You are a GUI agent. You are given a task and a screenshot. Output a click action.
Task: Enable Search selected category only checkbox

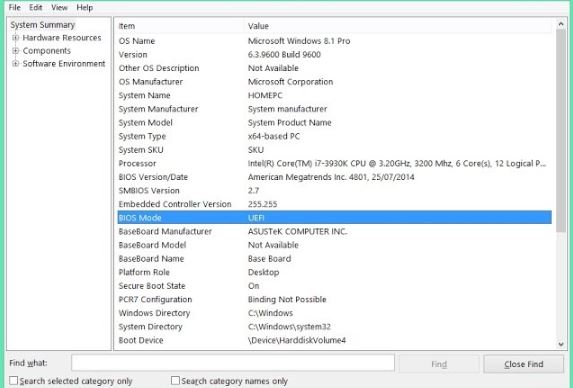click(x=14, y=381)
